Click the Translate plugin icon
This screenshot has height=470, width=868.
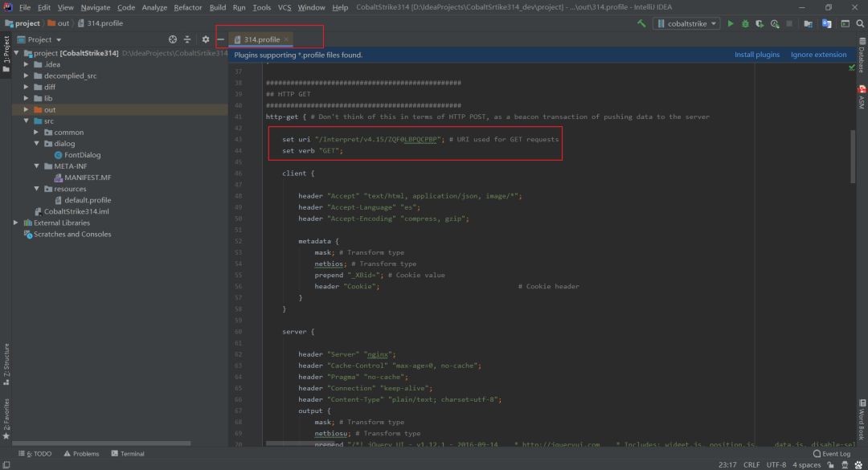[827, 23]
